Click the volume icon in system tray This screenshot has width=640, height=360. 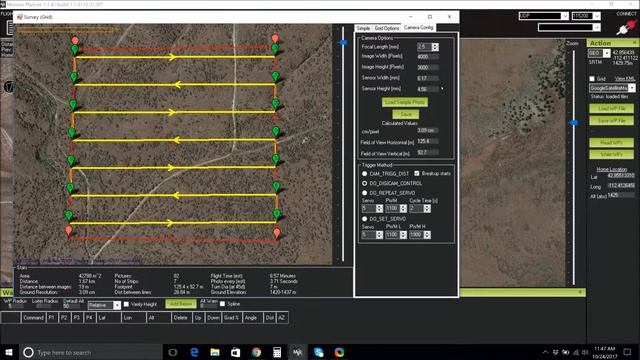pos(584,352)
